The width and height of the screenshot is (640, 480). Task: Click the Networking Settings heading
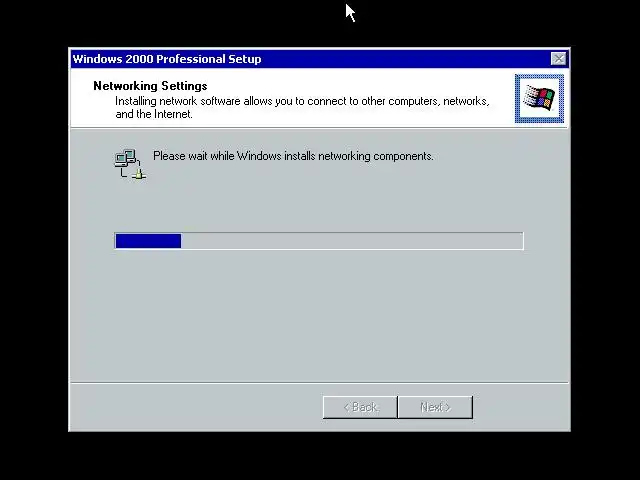click(x=150, y=86)
